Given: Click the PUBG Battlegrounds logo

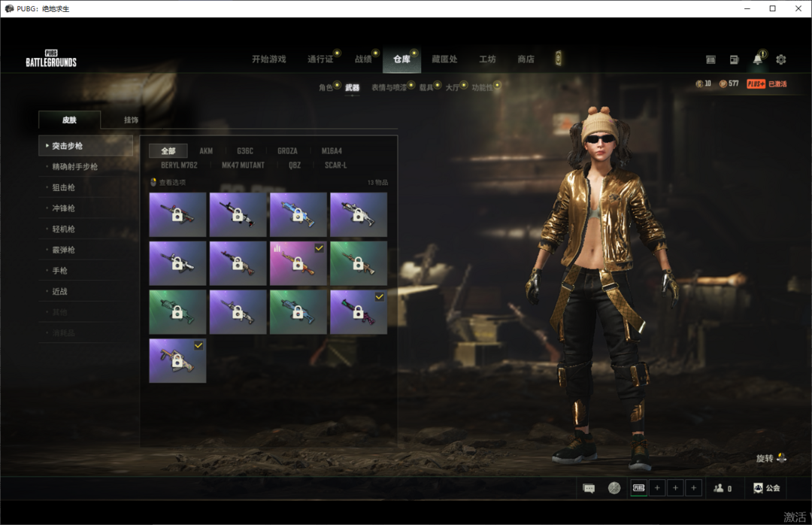Looking at the screenshot, I should tap(51, 59).
